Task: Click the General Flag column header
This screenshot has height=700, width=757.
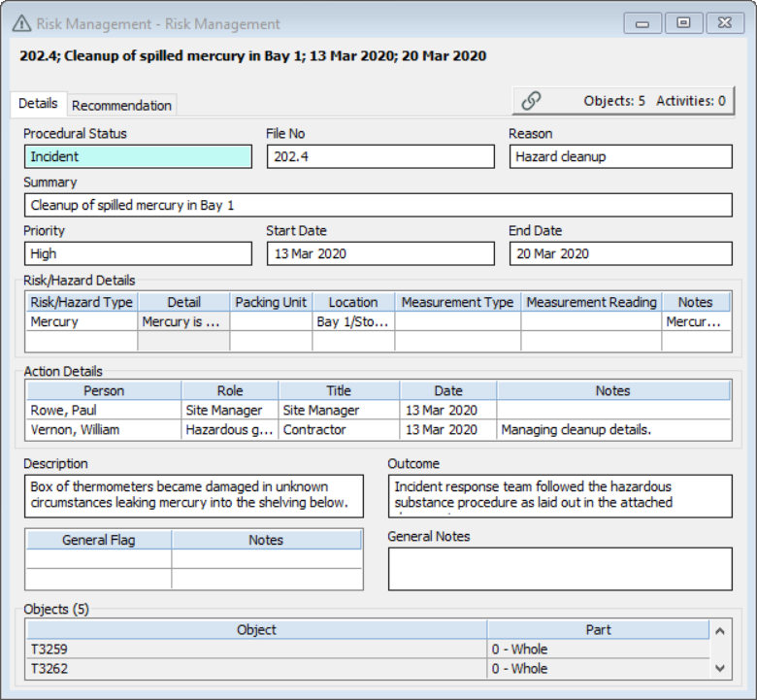Action: [x=98, y=540]
